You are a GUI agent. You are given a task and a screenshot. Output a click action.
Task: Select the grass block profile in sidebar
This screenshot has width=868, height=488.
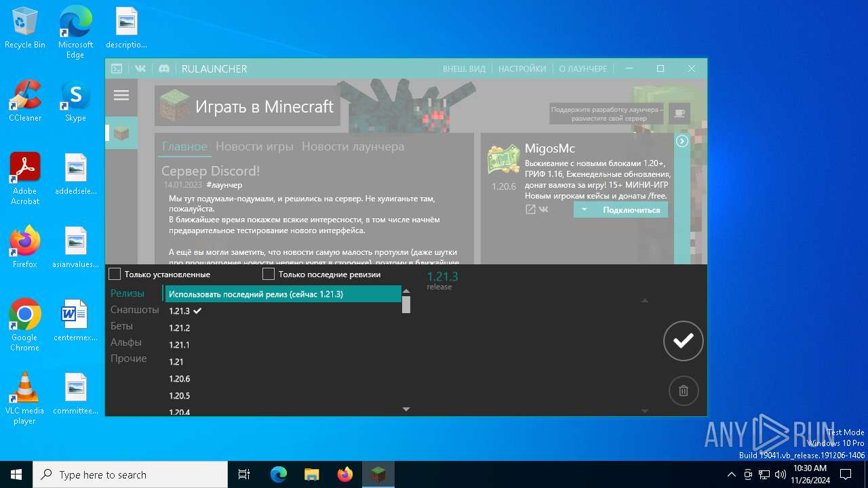coord(121,133)
